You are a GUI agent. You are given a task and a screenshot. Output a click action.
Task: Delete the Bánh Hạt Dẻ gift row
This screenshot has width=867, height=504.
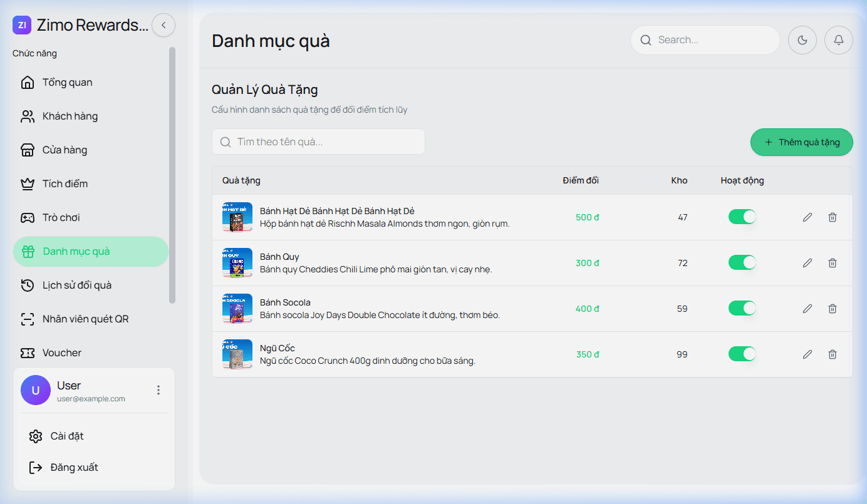coord(833,217)
